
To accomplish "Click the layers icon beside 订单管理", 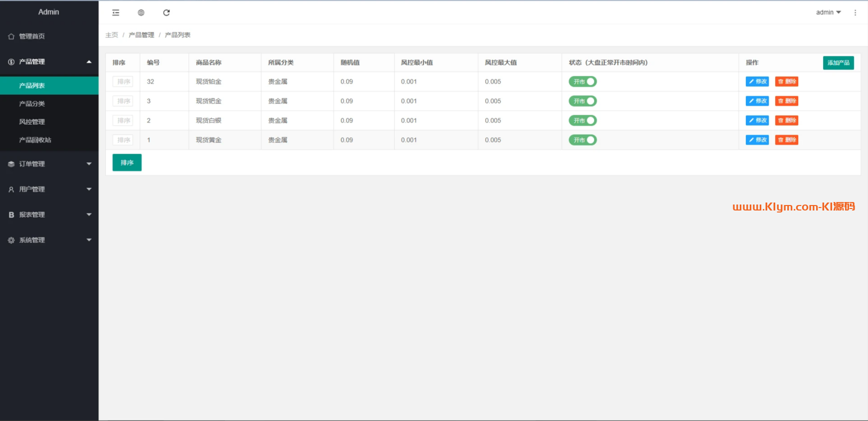I will 11,164.
